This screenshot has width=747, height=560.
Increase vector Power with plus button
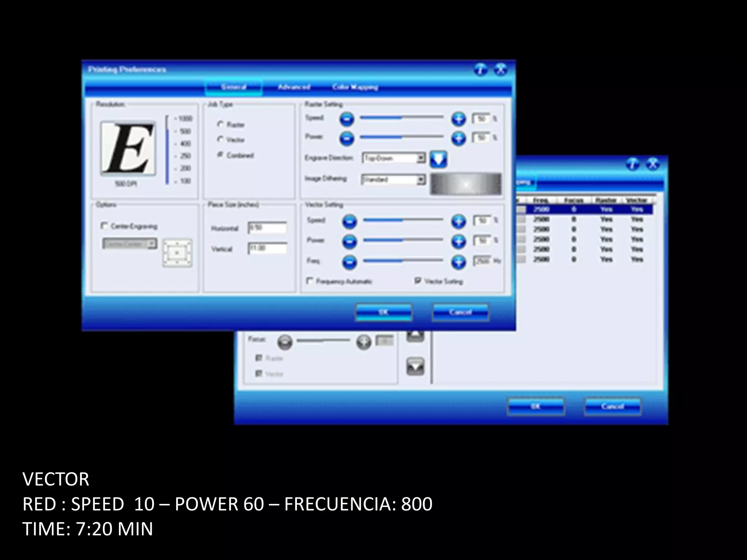point(458,242)
